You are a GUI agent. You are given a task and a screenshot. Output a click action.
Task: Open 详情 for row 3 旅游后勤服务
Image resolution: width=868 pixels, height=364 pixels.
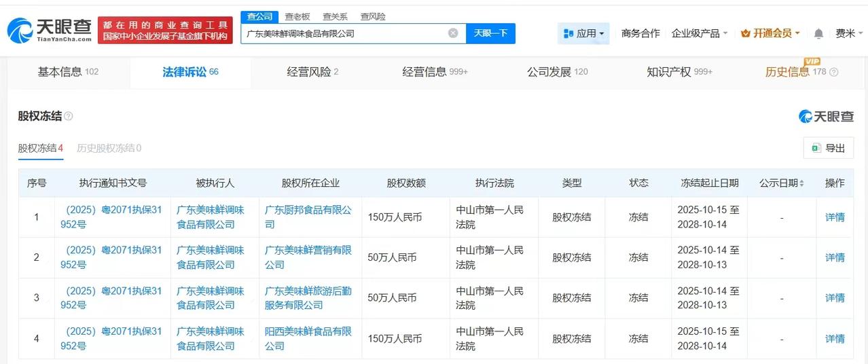pos(835,297)
